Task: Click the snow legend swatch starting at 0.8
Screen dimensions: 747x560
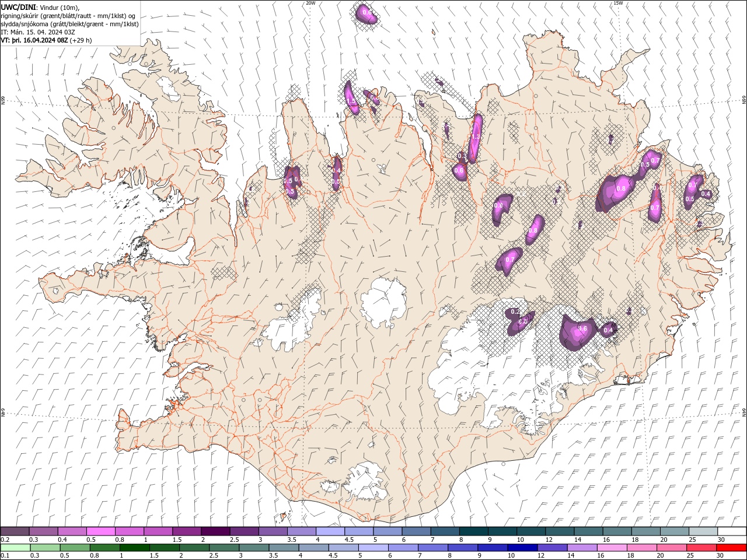Action: tap(129, 531)
